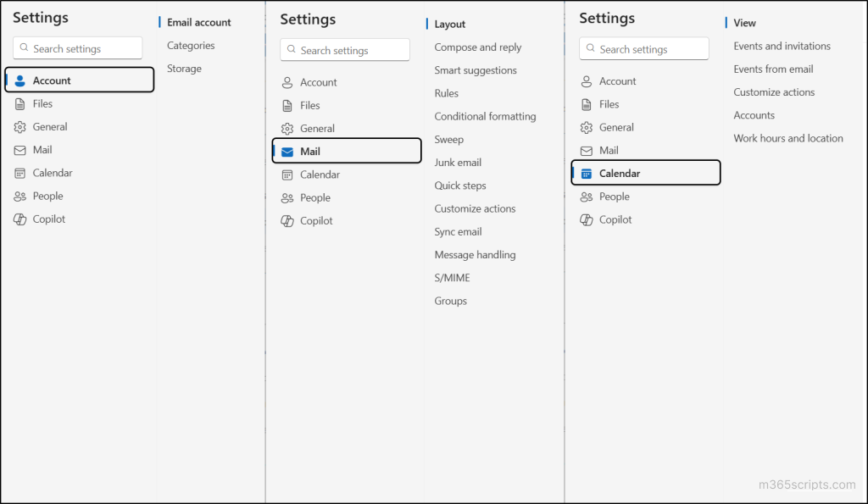
Task: Select the Account icon in the first sidebar
Action: pyautogui.click(x=19, y=80)
